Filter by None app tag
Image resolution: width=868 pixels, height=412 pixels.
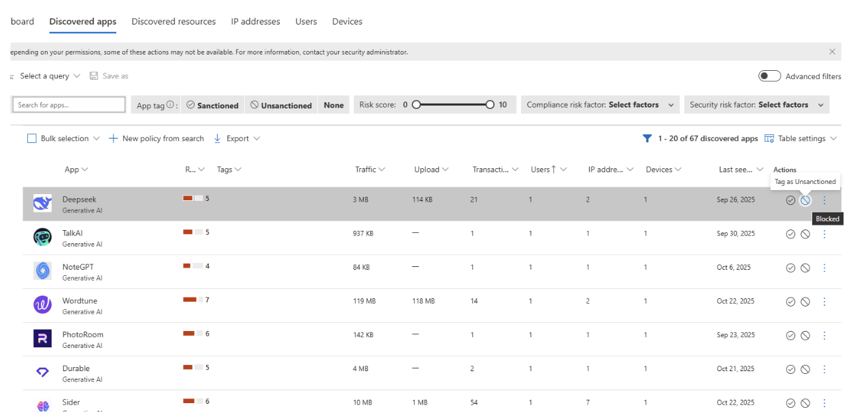tap(333, 105)
